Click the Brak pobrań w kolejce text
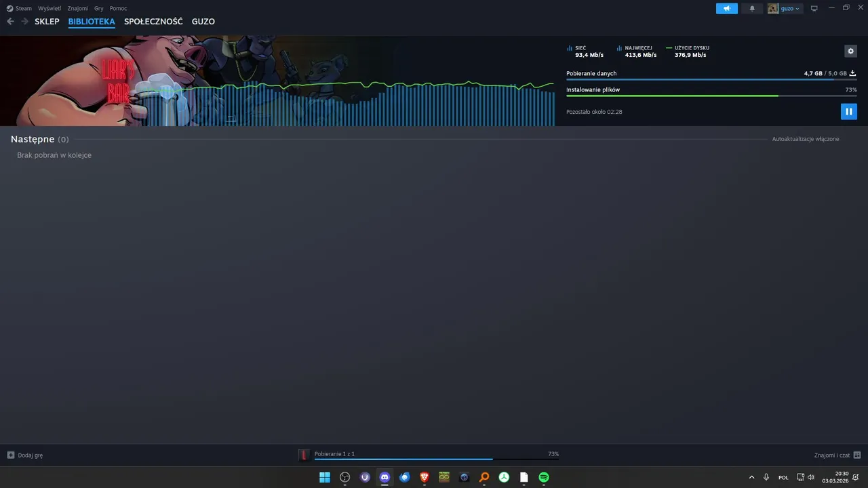 54,155
